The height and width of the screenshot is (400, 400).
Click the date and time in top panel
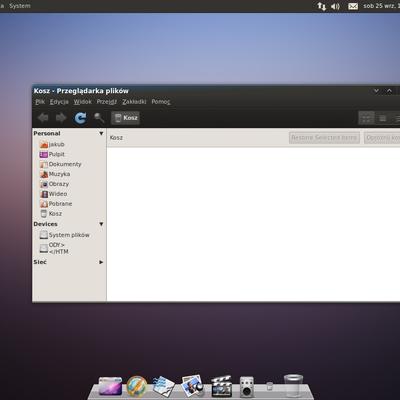click(381, 6)
